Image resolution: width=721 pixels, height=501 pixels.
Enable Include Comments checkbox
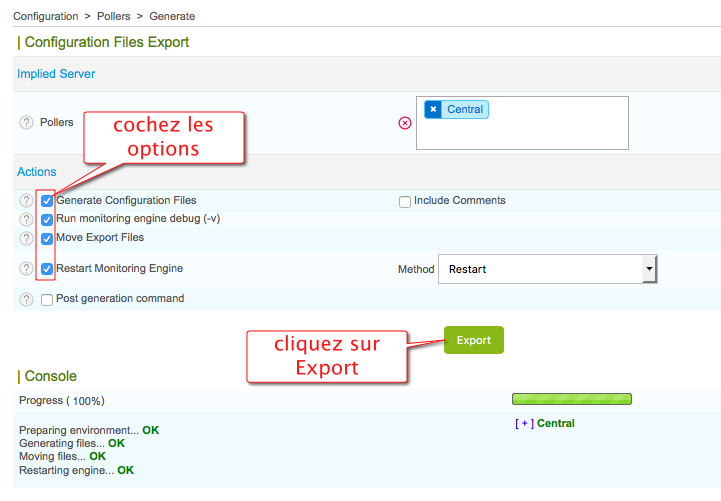coord(405,202)
